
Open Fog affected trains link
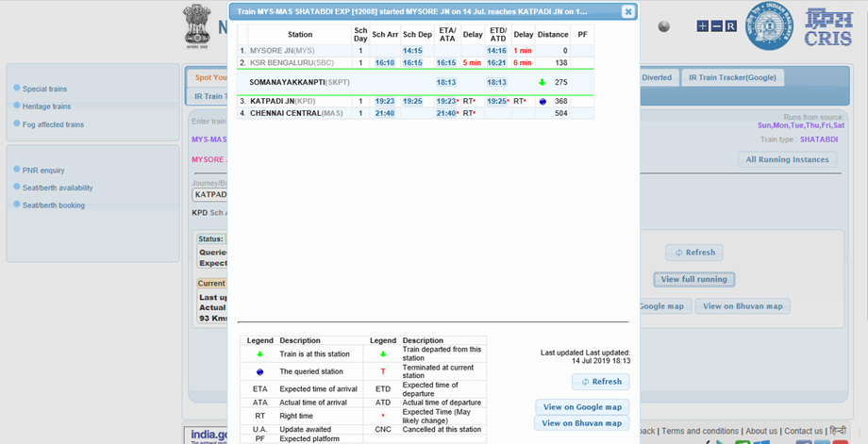pyautogui.click(x=53, y=125)
